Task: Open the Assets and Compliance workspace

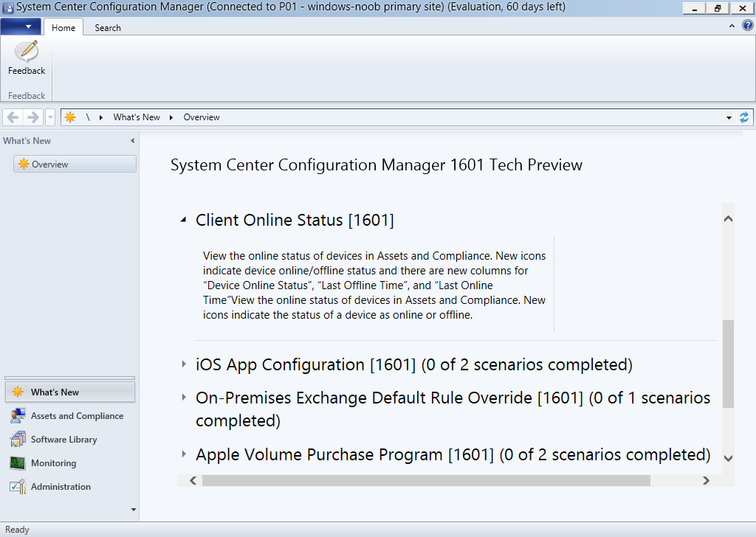Action: (x=70, y=415)
